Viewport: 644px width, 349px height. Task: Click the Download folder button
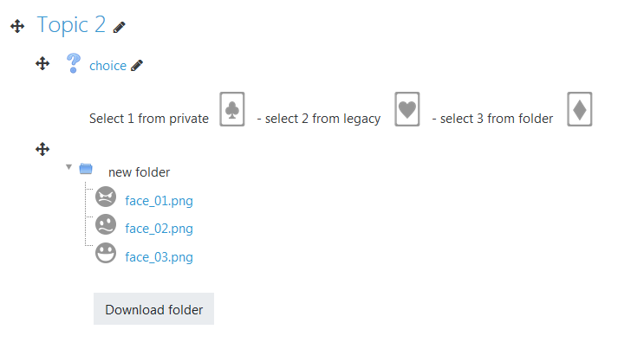click(153, 309)
